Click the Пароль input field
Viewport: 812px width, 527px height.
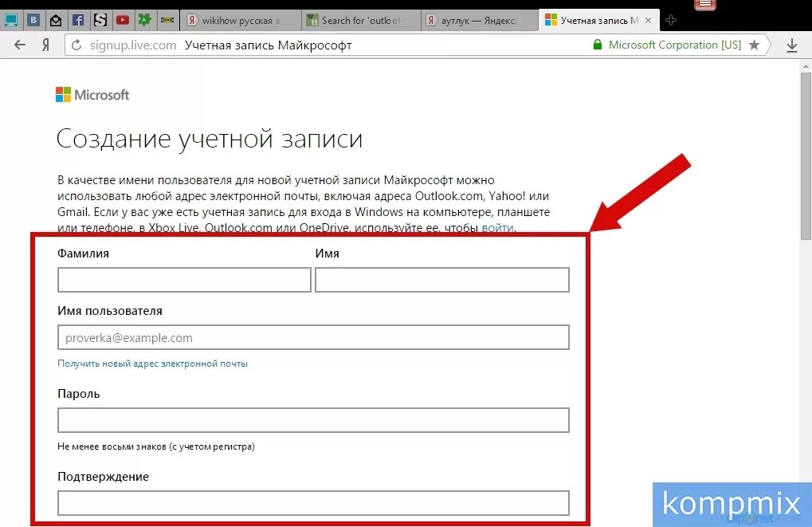click(313, 420)
